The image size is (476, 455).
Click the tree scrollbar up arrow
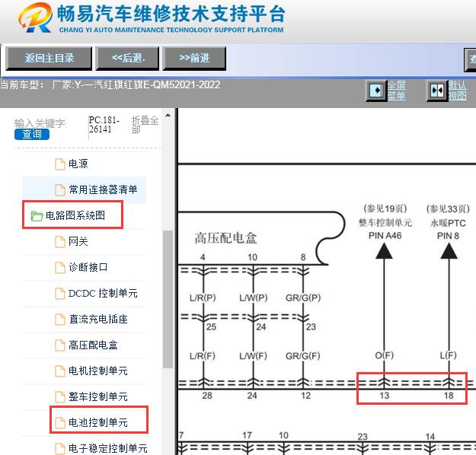pos(168,115)
